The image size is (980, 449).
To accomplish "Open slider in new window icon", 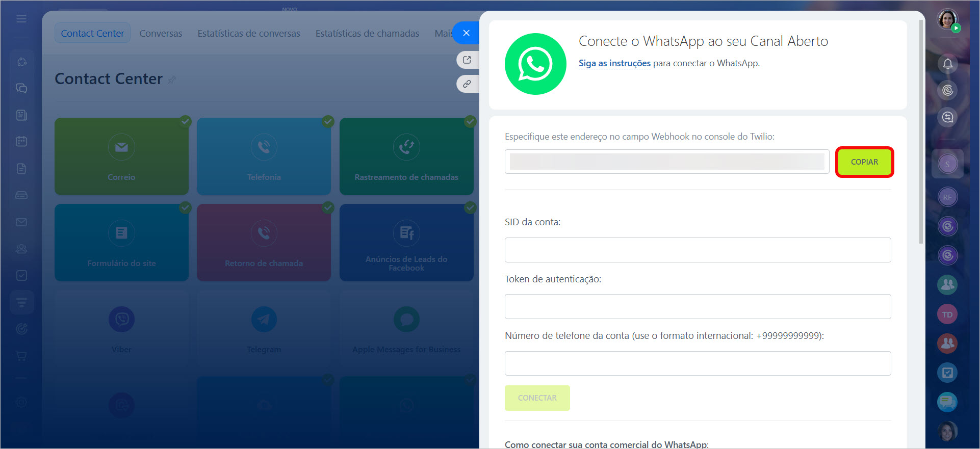I will pyautogui.click(x=467, y=60).
